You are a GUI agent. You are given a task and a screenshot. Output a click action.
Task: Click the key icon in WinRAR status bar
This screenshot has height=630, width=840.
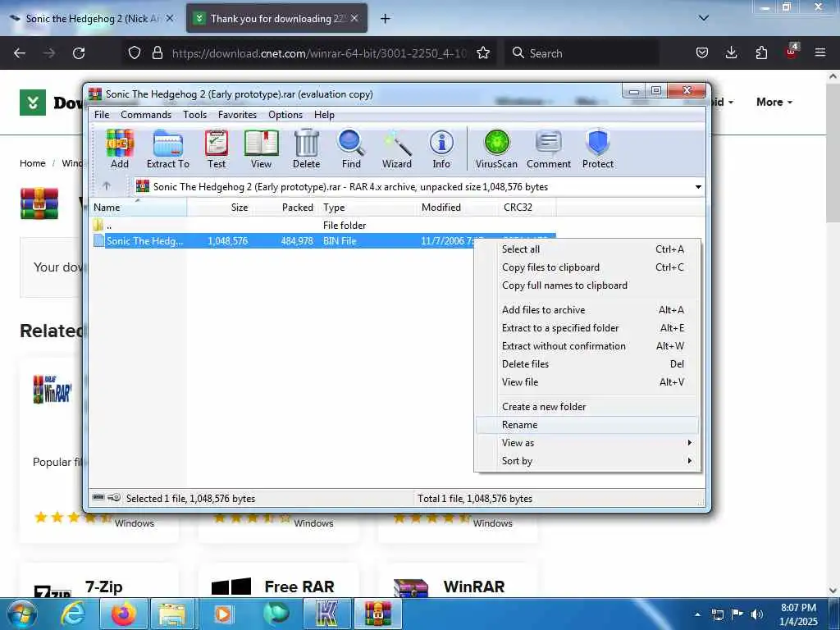coord(114,498)
